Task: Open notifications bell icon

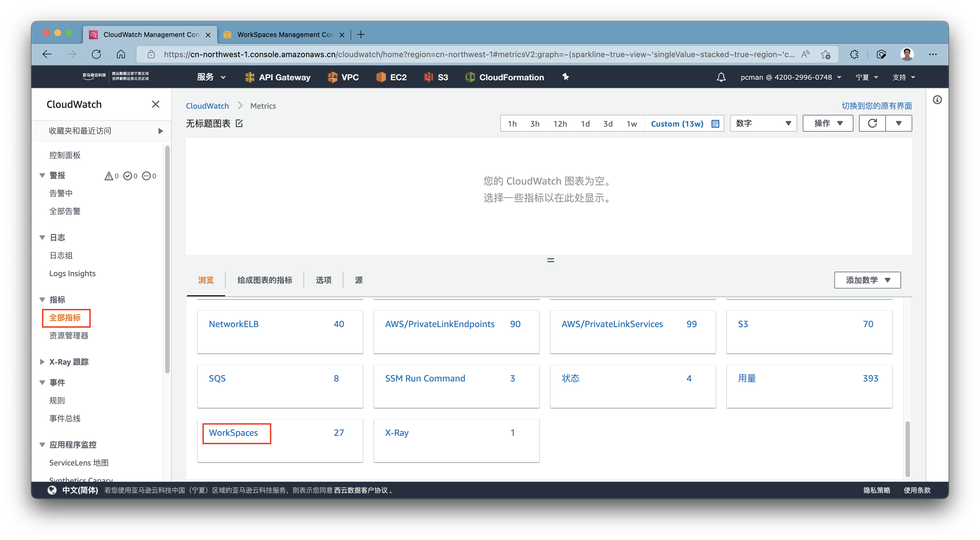Action: 721,77
